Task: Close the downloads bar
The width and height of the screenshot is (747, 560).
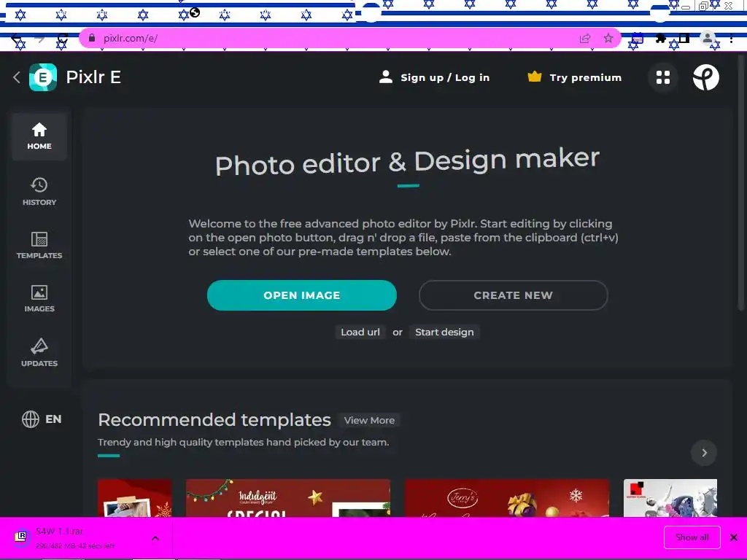Action: click(734, 537)
